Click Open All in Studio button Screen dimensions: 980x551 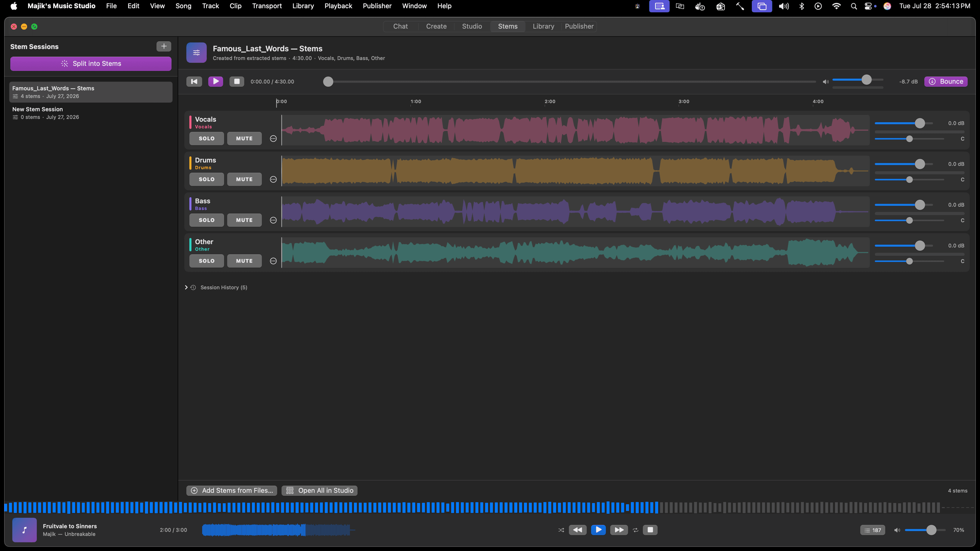319,491
